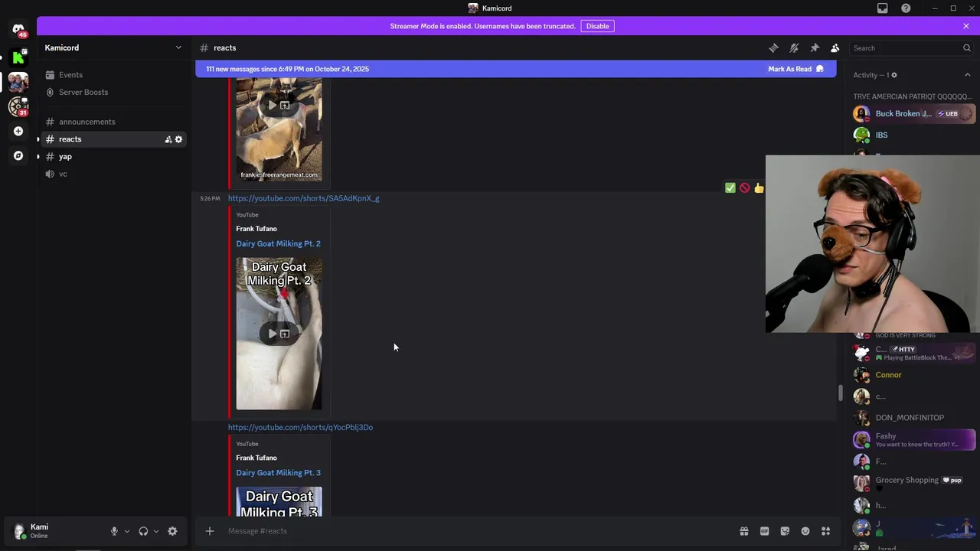
Task: Add white check mark reaction
Action: [730, 187]
